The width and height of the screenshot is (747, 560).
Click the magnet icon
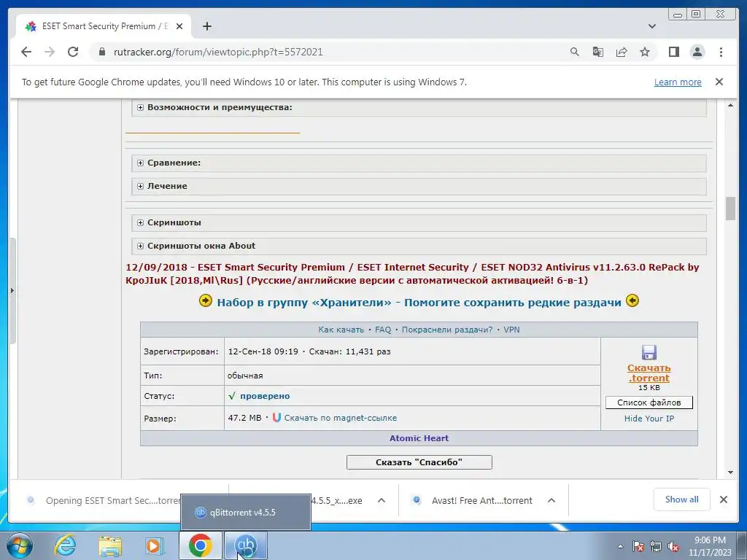click(x=276, y=418)
